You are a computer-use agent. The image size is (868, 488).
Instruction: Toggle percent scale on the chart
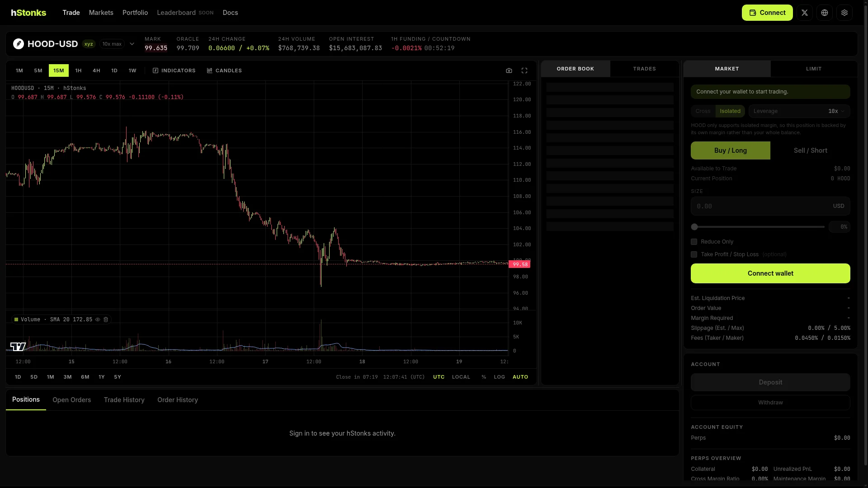click(x=484, y=377)
